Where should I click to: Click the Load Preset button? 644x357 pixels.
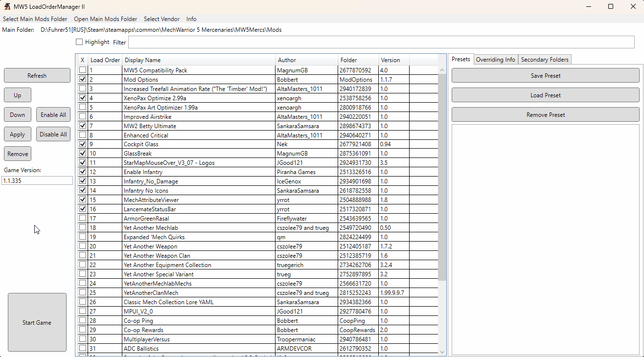(546, 95)
